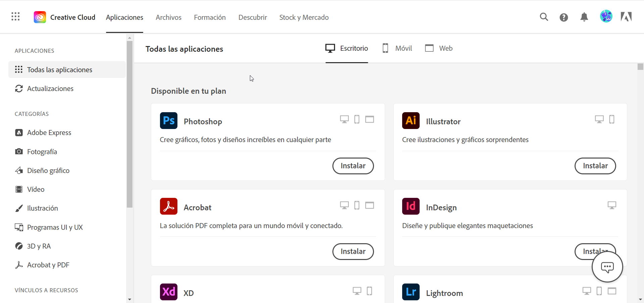
Task: Select the Web platform tab
Action: (x=439, y=48)
